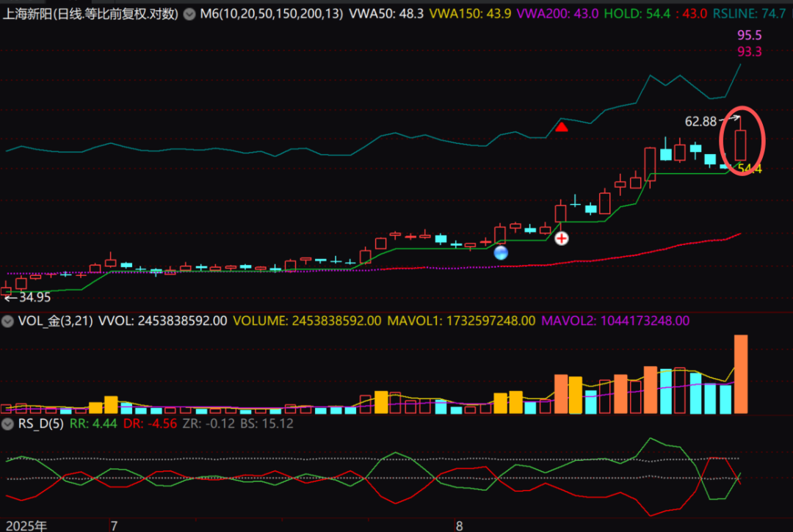
Task: Click the HOLD: 54.4 value
Action: point(637,14)
